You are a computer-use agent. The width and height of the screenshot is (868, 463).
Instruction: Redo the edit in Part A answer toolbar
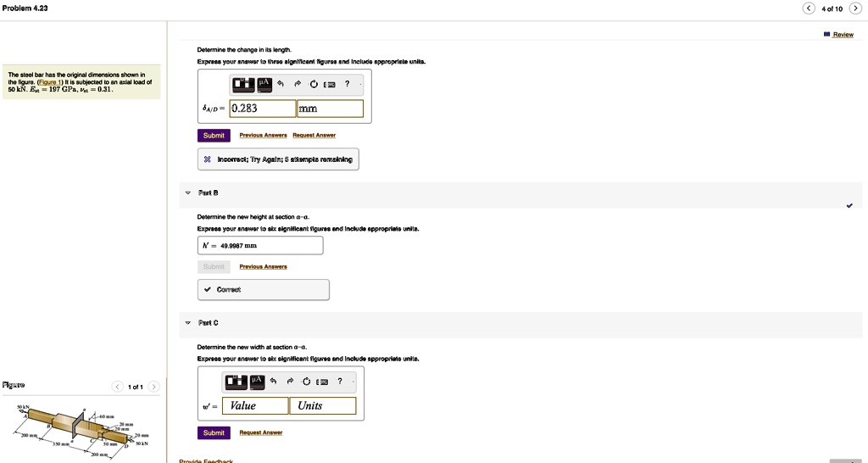[x=298, y=84]
